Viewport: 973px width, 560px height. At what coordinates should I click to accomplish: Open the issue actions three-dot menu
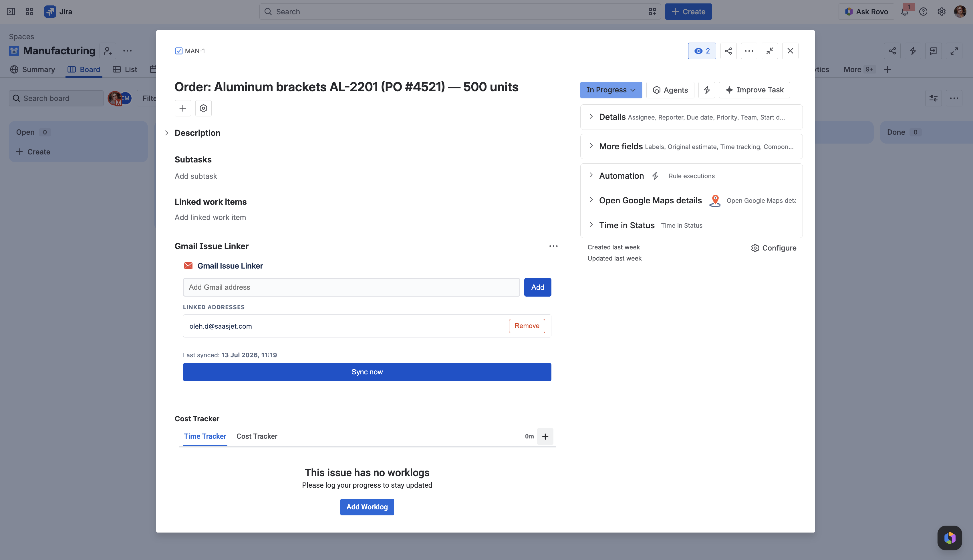click(x=749, y=51)
